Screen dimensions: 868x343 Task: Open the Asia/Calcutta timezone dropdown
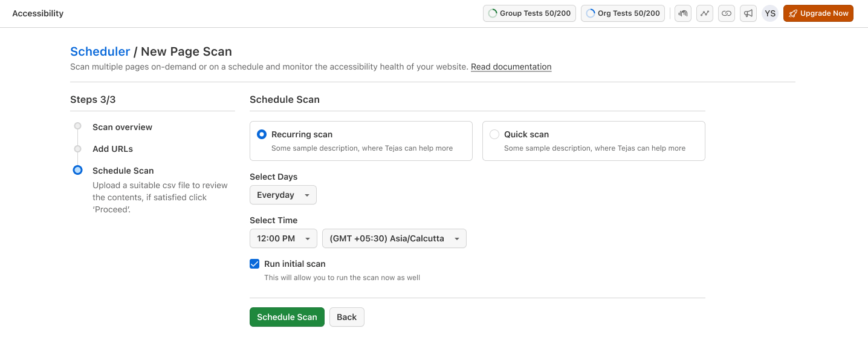tap(394, 238)
